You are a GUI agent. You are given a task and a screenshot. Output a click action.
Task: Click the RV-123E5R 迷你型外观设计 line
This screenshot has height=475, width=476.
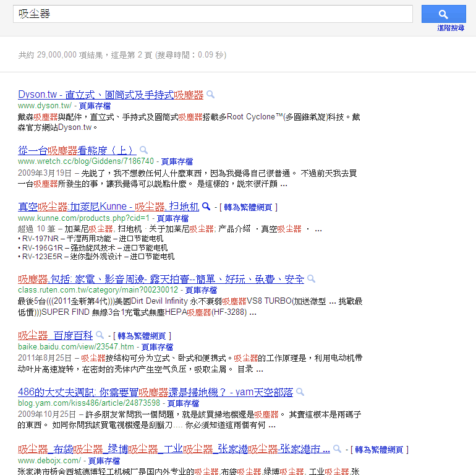coord(96,257)
